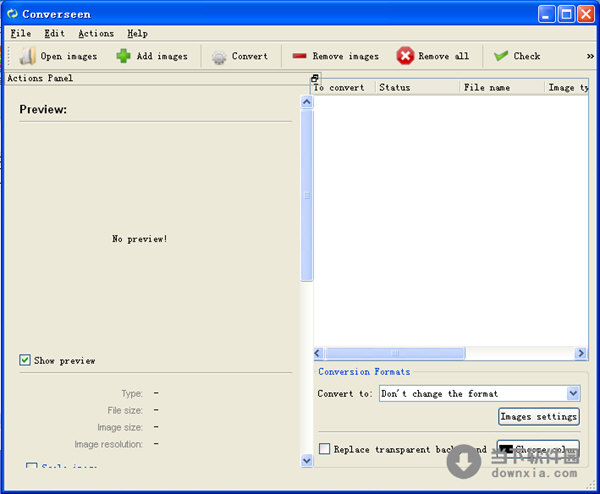Minimize the Converseen window
600x494 pixels.
coord(546,15)
